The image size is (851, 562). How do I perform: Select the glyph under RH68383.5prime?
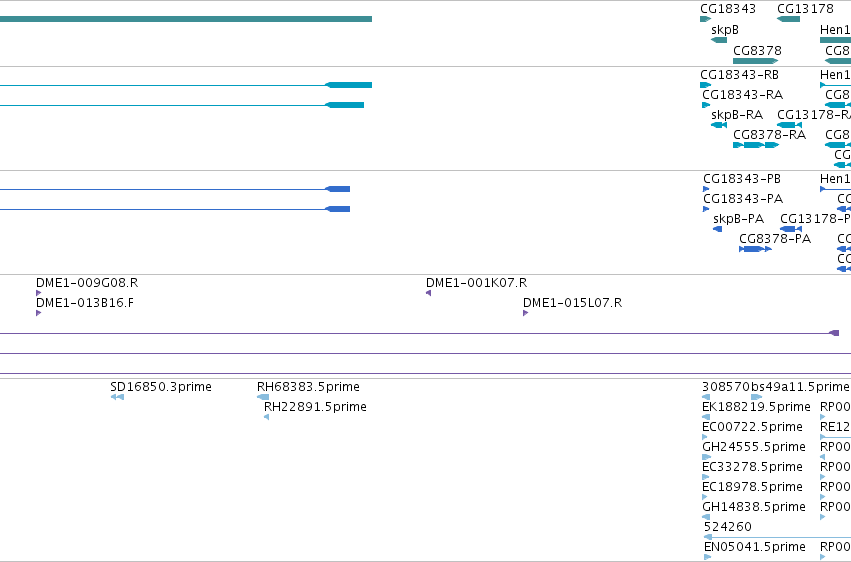pos(263,397)
